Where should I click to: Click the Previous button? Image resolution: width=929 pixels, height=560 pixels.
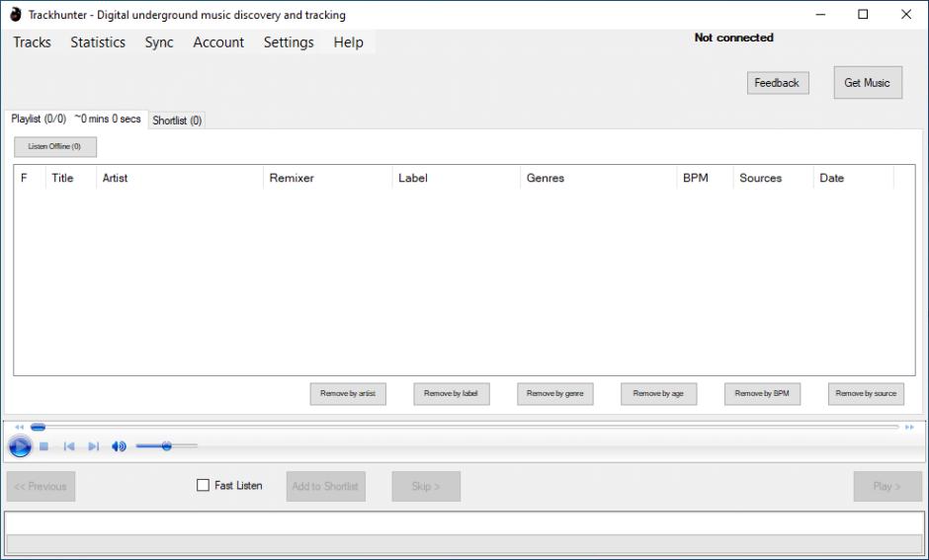point(41,487)
